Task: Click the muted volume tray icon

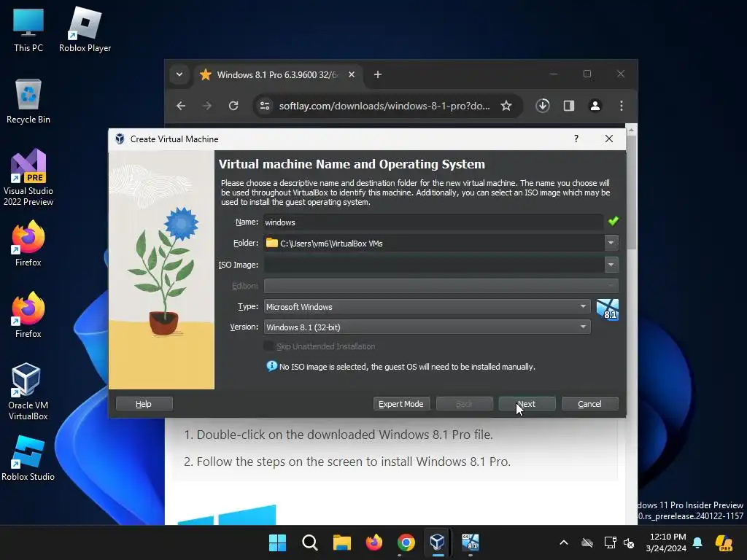Action: [x=629, y=542]
